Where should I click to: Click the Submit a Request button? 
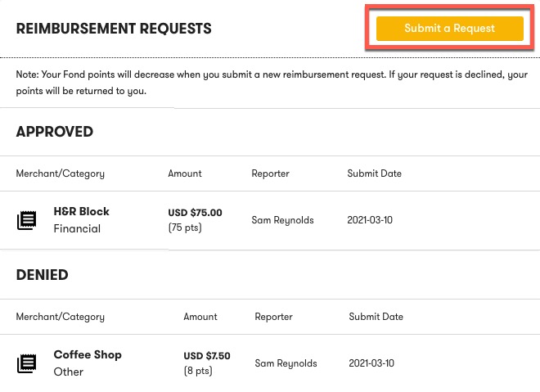point(450,29)
